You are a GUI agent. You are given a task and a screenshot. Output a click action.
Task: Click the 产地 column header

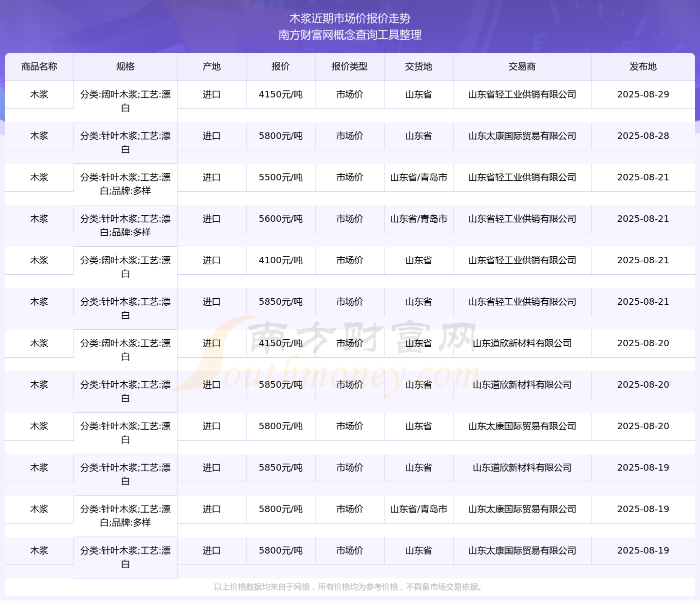pos(211,67)
